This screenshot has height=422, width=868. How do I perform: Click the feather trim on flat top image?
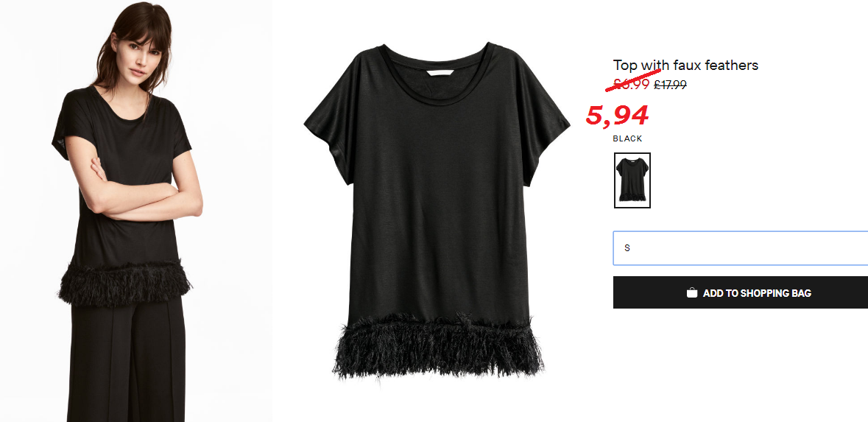pyautogui.click(x=437, y=345)
